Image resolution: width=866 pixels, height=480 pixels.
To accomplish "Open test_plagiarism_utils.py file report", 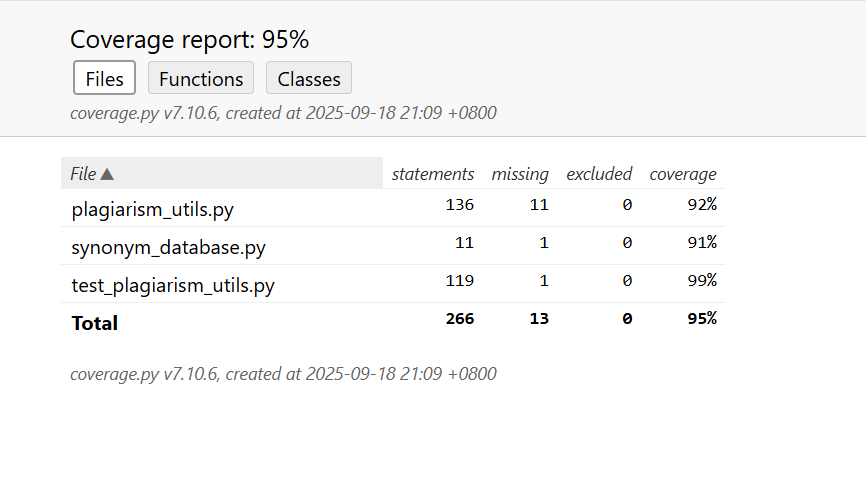I will 173,285.
